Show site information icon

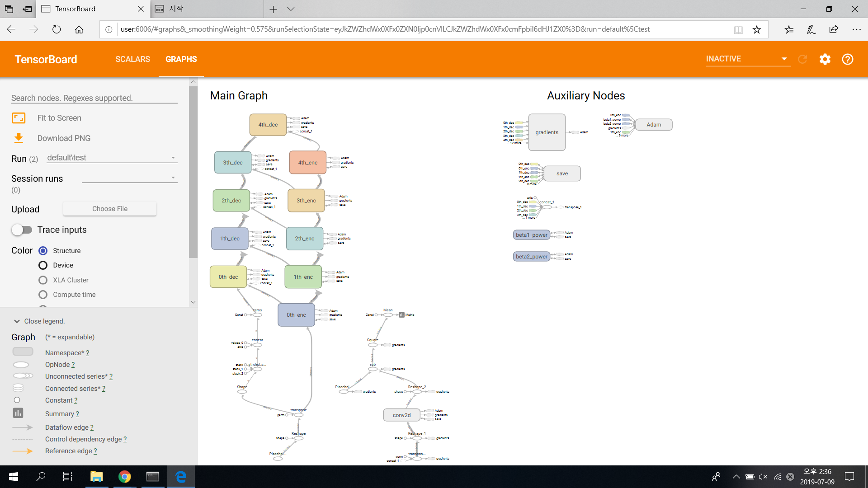point(109,29)
